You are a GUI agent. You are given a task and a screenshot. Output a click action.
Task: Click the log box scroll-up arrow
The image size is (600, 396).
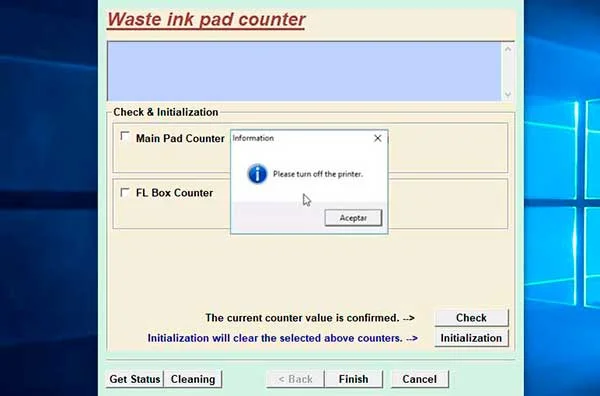click(508, 49)
